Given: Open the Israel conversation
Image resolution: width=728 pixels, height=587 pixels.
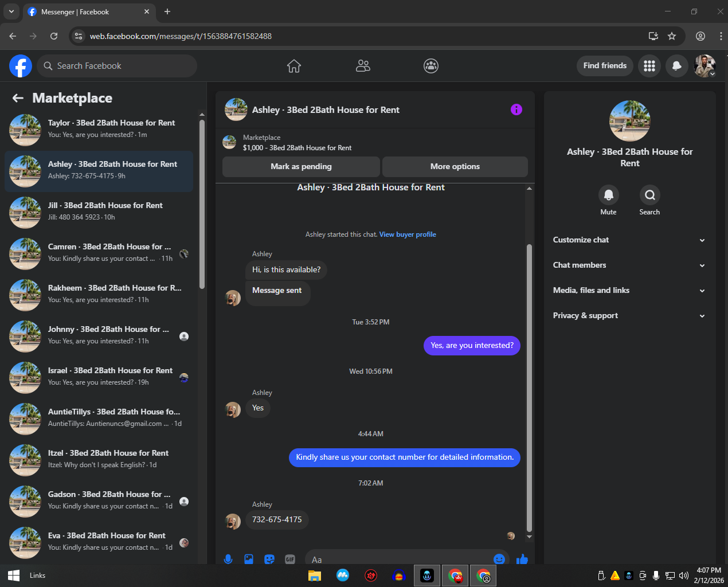Looking at the screenshot, I should coord(99,378).
